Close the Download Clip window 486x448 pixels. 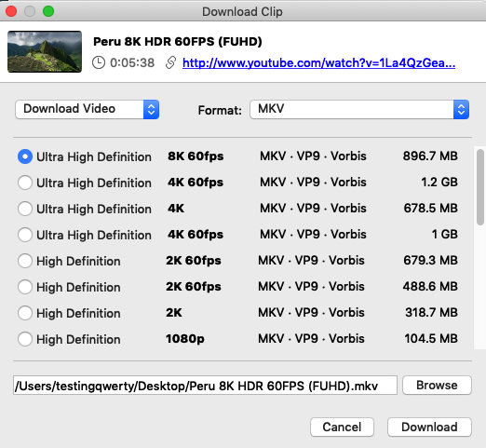(x=11, y=11)
